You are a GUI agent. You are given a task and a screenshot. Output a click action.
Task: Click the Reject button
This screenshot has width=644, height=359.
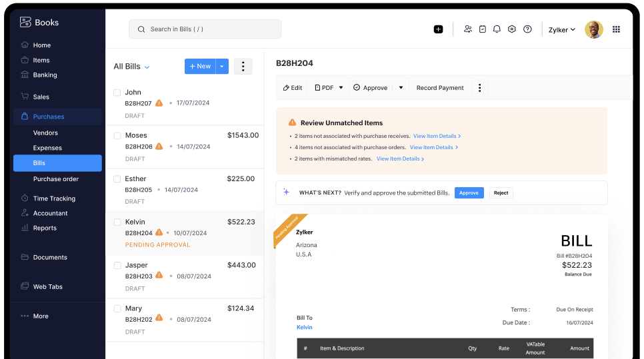501,193
